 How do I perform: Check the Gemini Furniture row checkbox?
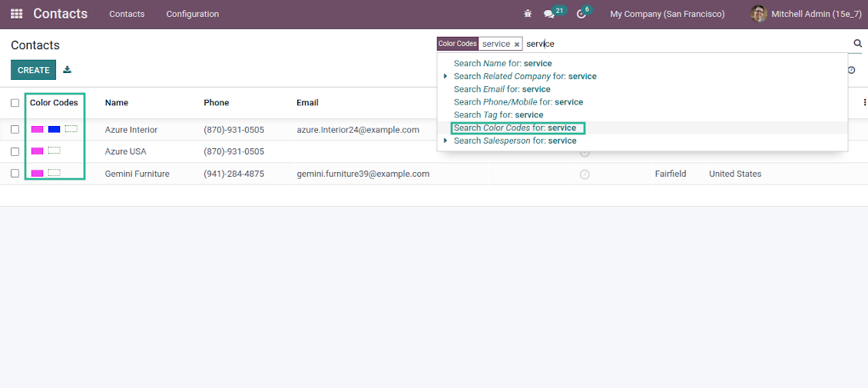pyautogui.click(x=15, y=174)
